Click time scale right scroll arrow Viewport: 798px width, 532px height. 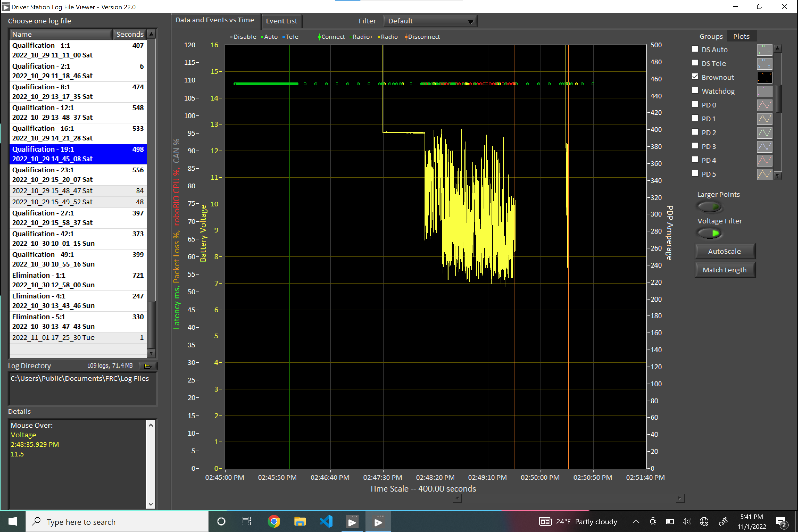click(x=680, y=498)
